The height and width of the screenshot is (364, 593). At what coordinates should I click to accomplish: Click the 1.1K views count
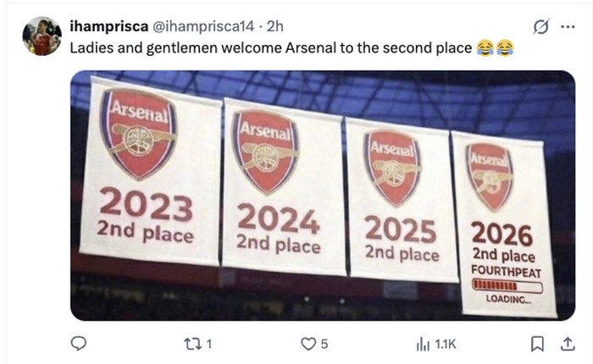[x=446, y=344]
